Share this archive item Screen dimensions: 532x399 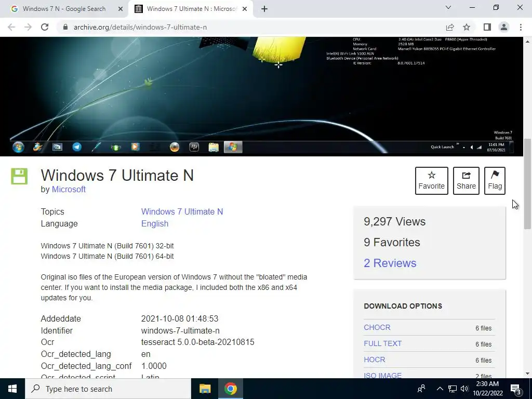coord(466,180)
